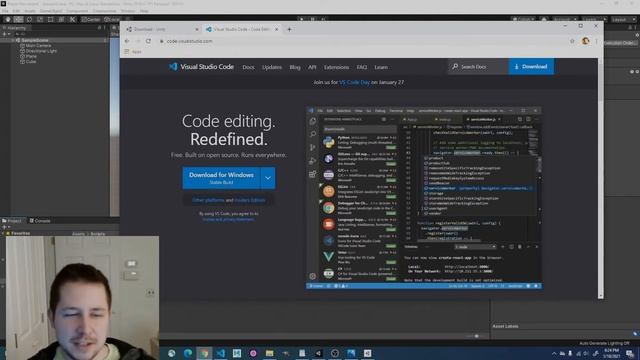Toggle the Local handle rotation in Unity
This screenshot has height=360, width=640.
[112, 19]
